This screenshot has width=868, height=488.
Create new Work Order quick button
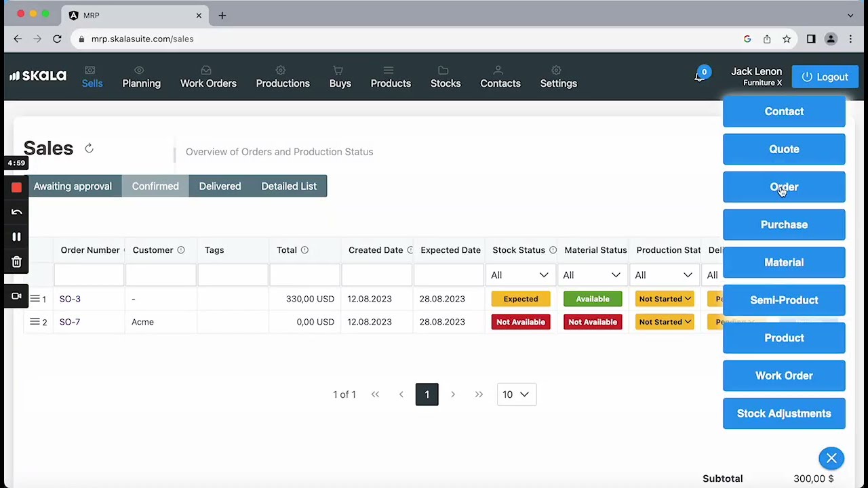click(x=784, y=375)
